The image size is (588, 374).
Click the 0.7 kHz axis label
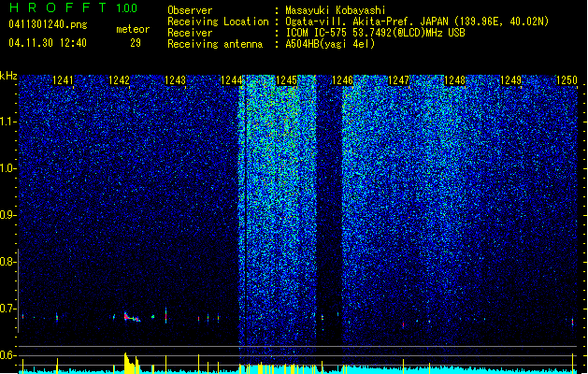tap(7, 309)
